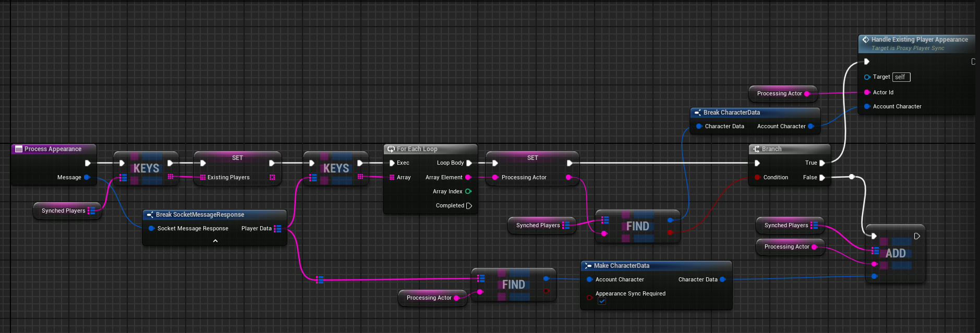The width and height of the screenshot is (980, 333).
Task: Click the Synched Players variable pin beside Process Appearance
Action: (x=91, y=211)
